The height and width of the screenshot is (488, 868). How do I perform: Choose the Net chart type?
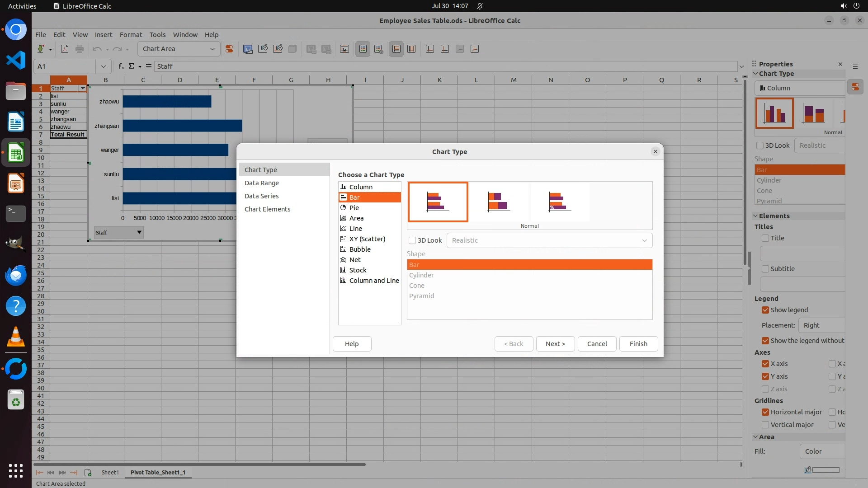355,260
